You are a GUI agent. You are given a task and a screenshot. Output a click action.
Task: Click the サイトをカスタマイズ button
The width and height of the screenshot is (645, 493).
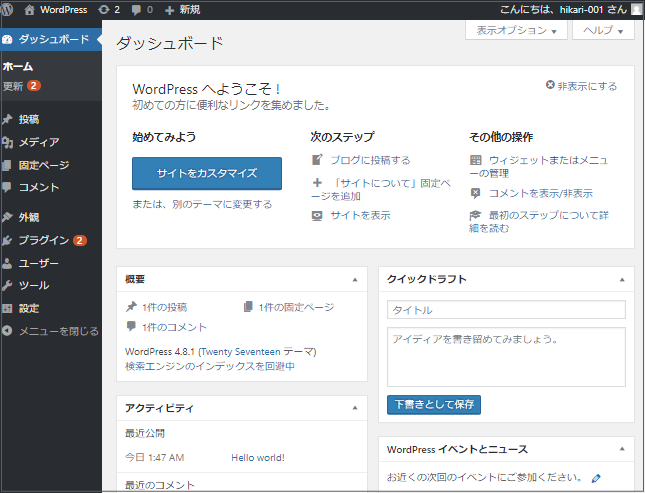point(207,173)
